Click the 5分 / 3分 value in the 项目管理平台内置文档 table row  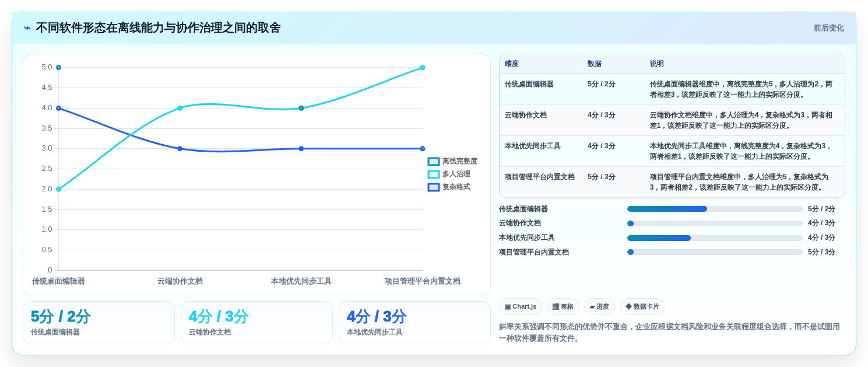pyautogui.click(x=602, y=177)
